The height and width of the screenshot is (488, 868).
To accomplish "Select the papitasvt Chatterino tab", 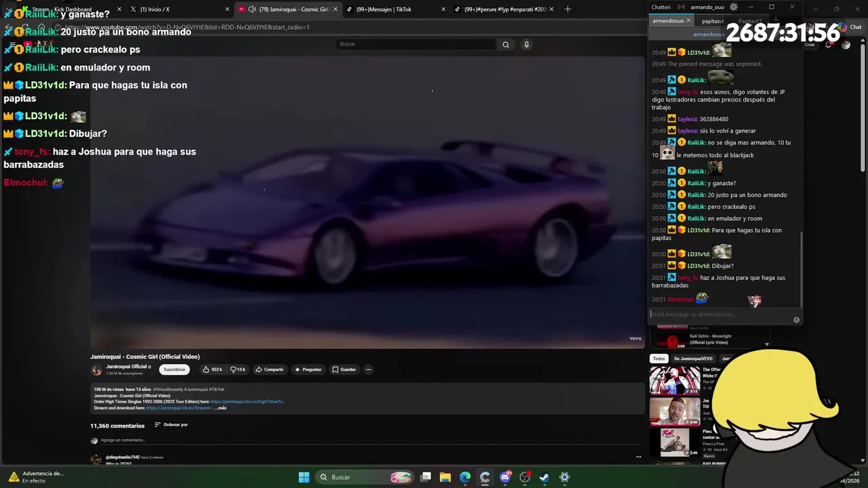I will coord(713,21).
